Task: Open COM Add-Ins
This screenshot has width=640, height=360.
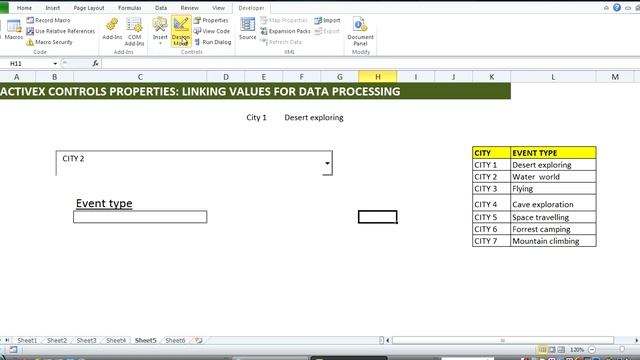Action: click(x=134, y=31)
